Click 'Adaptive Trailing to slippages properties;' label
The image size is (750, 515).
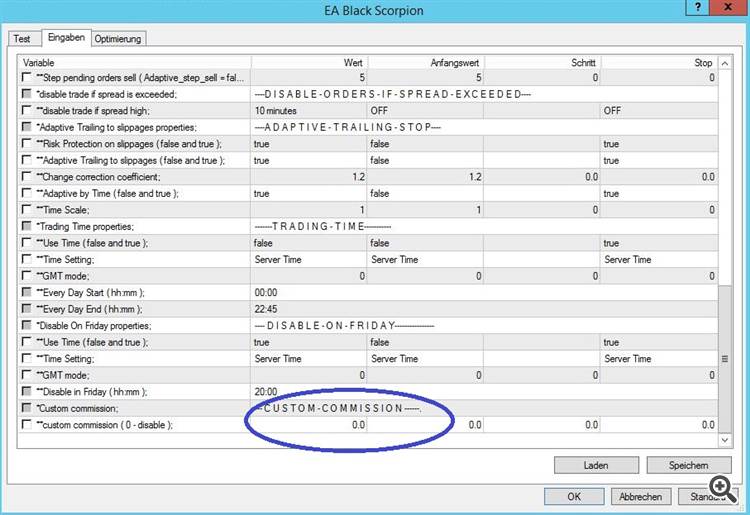pos(116,127)
